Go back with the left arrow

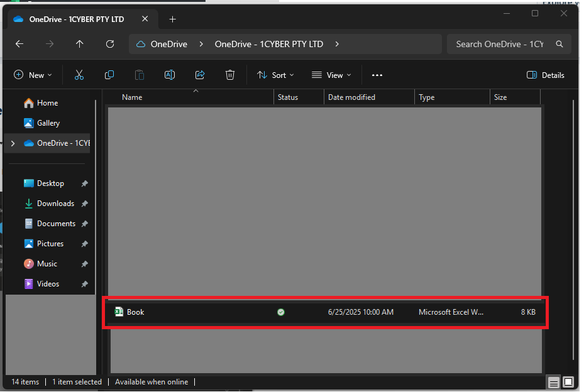pyautogui.click(x=19, y=44)
